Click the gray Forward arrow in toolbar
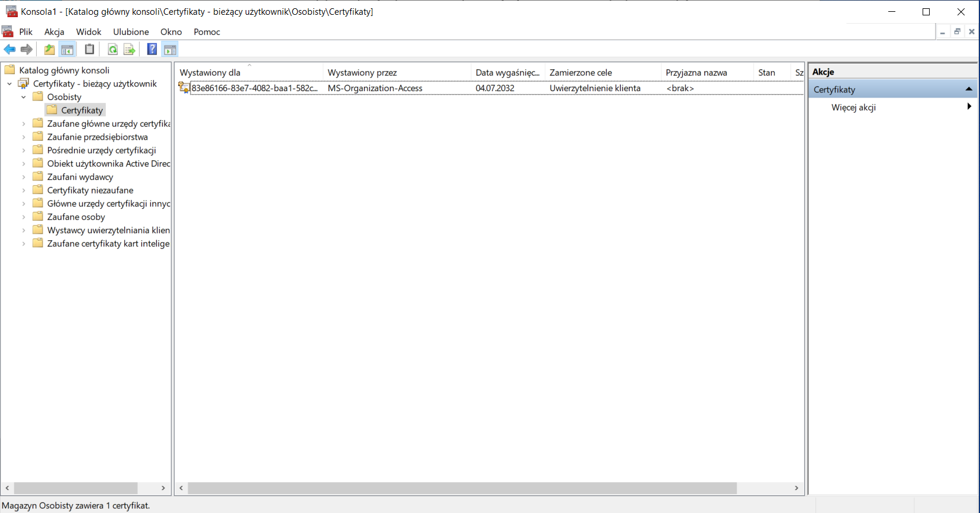The image size is (980, 513). (x=27, y=50)
